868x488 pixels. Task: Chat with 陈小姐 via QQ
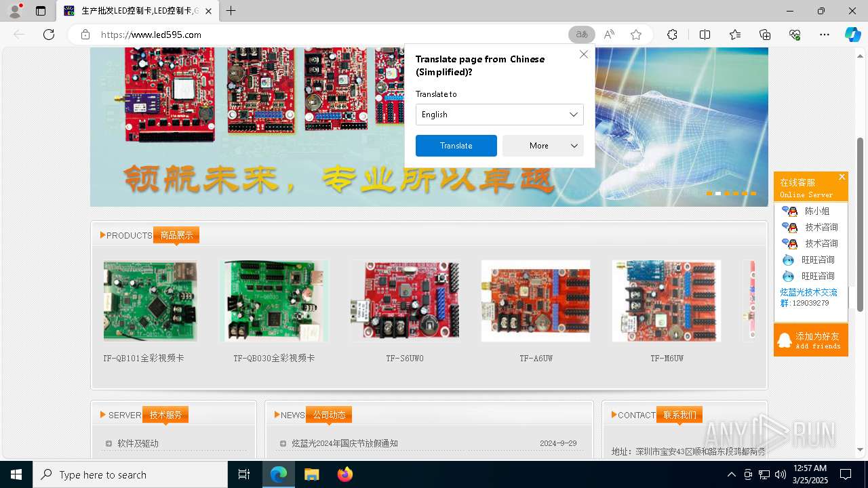pos(806,211)
